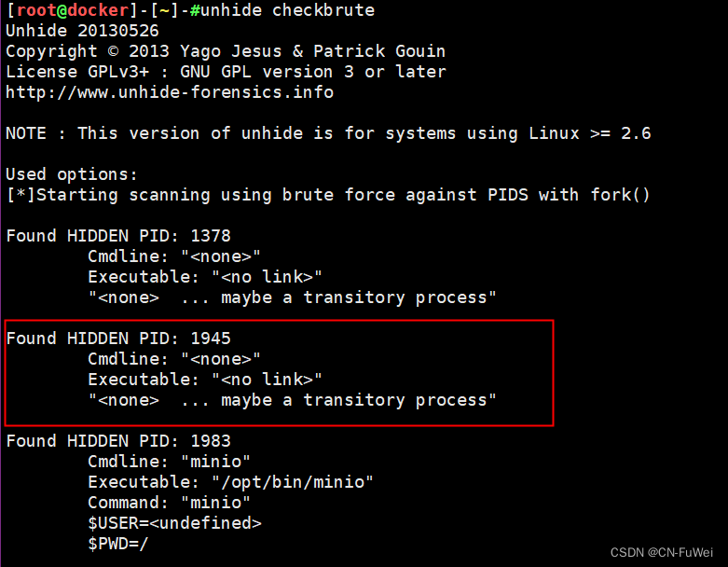Viewport: 728px width, 567px height.
Task: Click the NOTE line about Linux >= 2.6
Action: [x=328, y=133]
